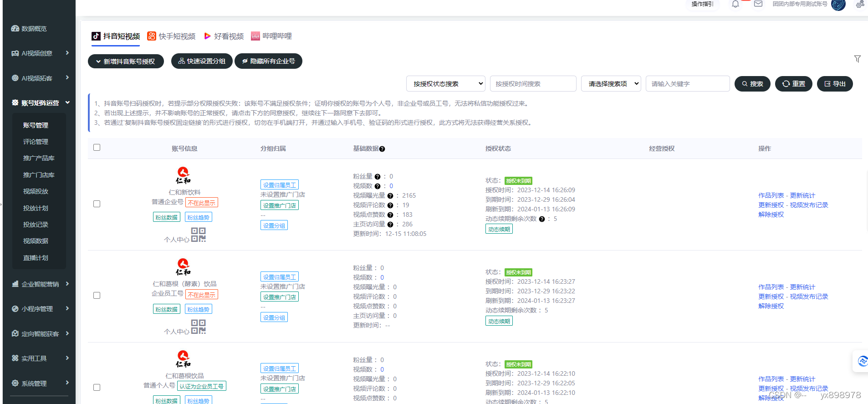Viewport: 868px width, 404px height.
Task: Show QR code for 仁和葛根（酵素）饮品 account
Action: tap(199, 327)
